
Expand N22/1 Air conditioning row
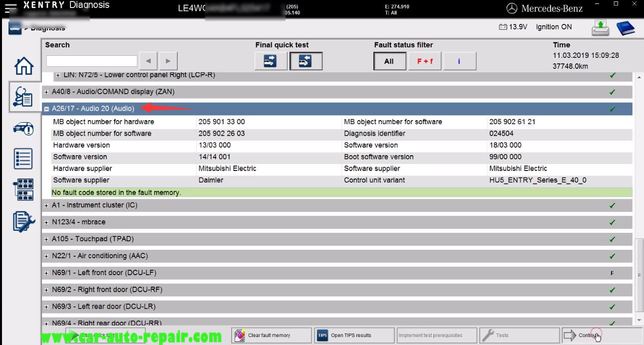click(x=47, y=256)
